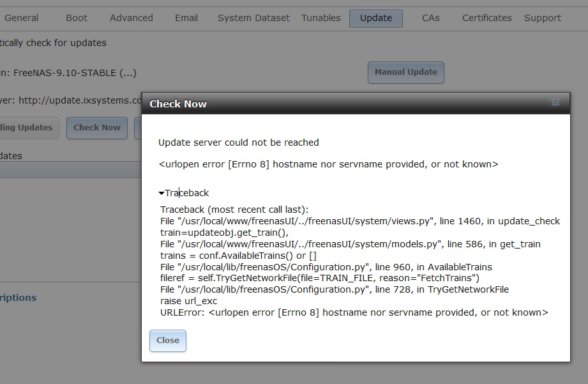Switch to the Boot tab
The height and width of the screenshot is (384, 588).
coord(77,18)
